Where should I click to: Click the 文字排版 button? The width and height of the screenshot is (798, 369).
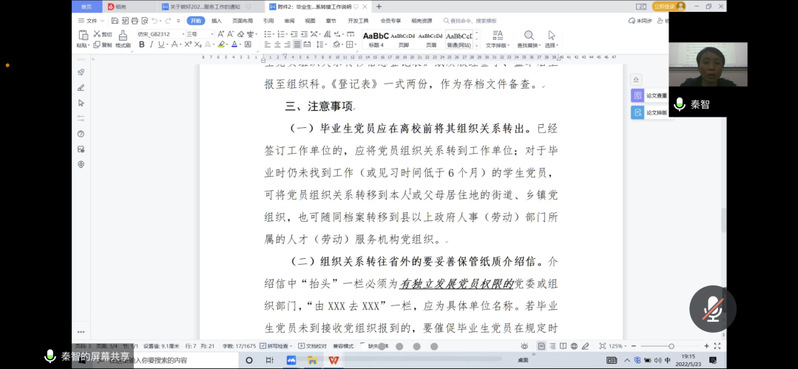498,39
